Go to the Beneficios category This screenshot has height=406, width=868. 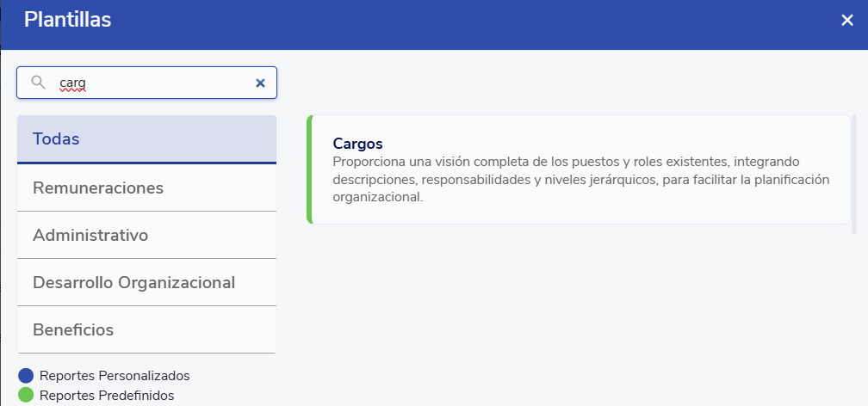(x=146, y=329)
